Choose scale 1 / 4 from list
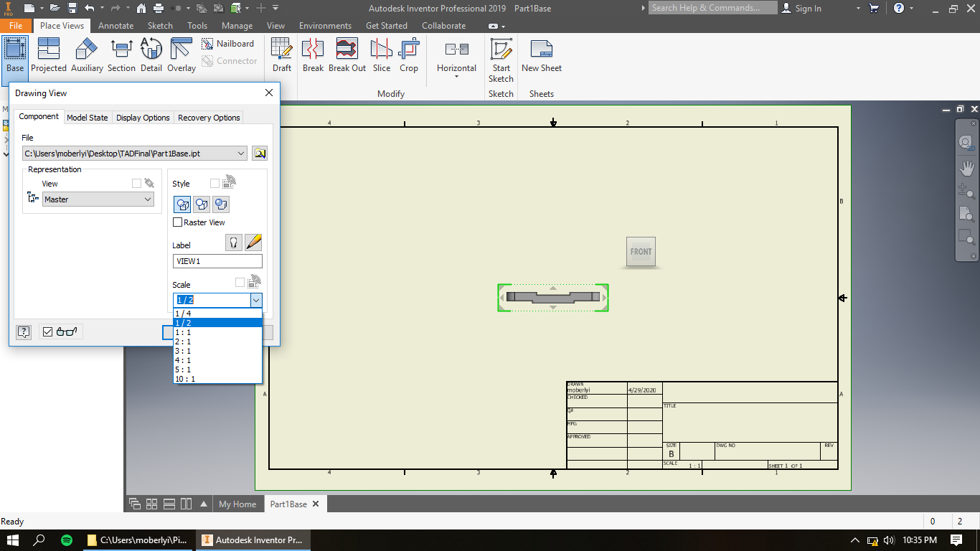This screenshot has height=551, width=980. click(217, 314)
